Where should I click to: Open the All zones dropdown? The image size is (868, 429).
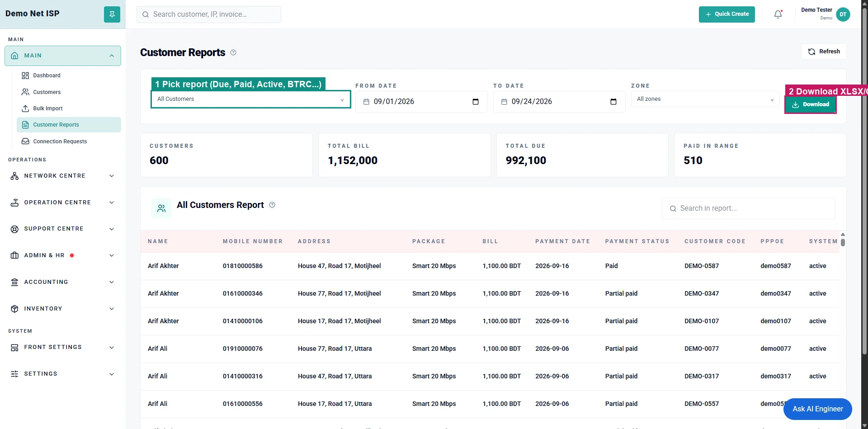[705, 99]
